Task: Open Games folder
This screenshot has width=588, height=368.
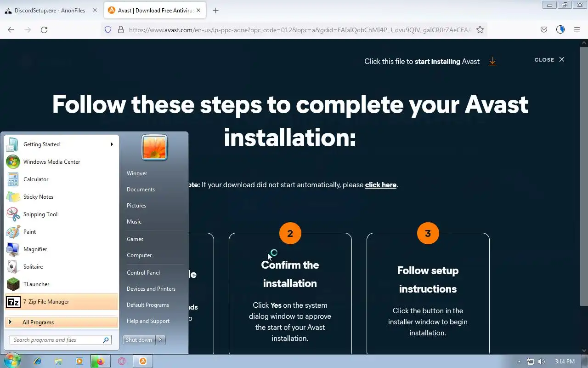Action: (135, 239)
